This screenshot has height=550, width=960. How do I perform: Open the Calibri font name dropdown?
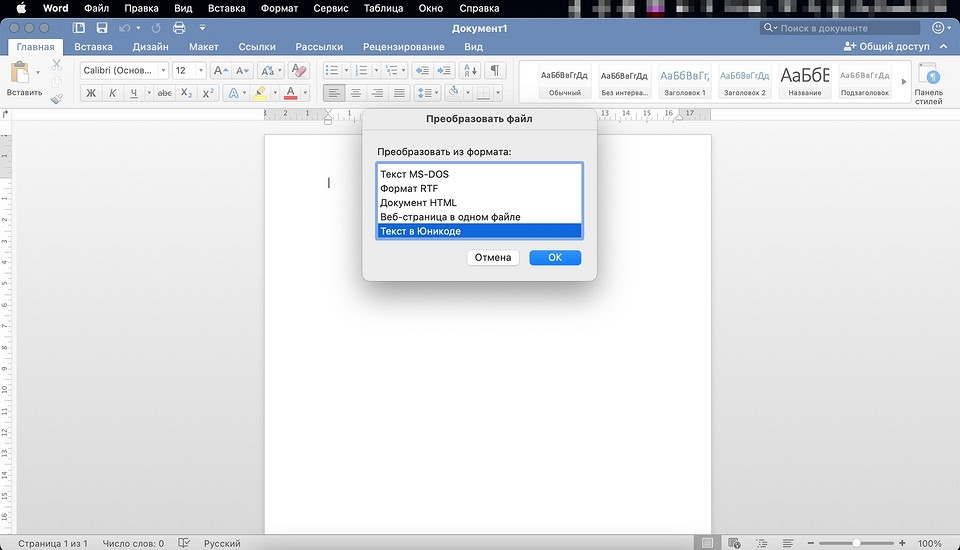tap(120, 71)
